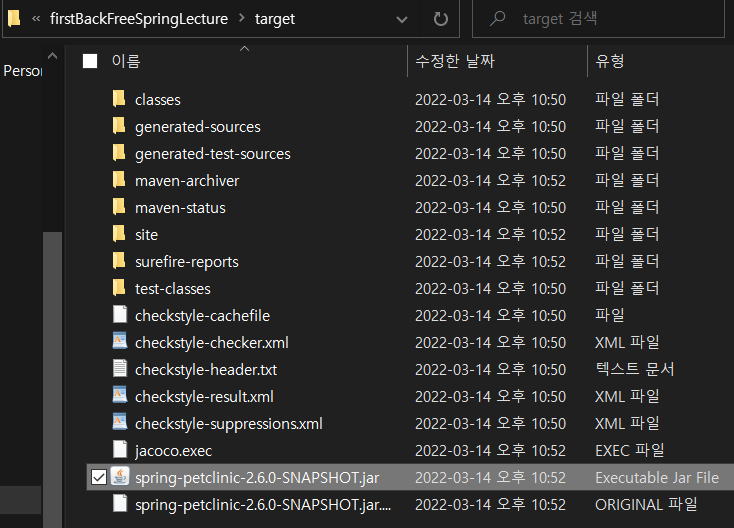Select surefire-reports folder name
Screen dimensions: 734x528
coord(187,262)
